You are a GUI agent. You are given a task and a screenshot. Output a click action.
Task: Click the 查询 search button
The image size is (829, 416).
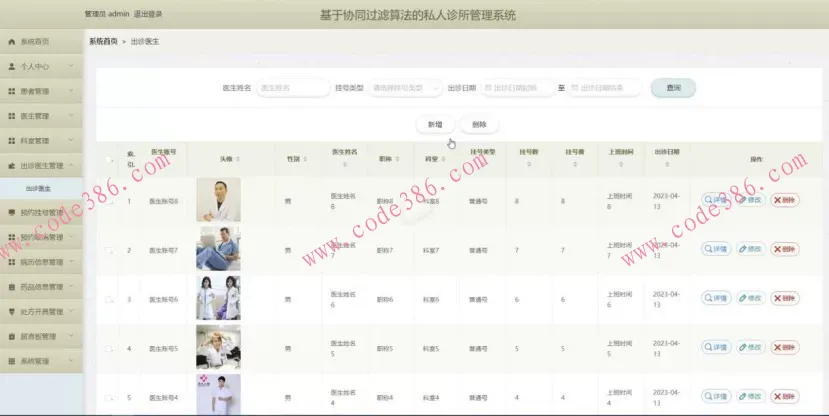[x=673, y=88]
